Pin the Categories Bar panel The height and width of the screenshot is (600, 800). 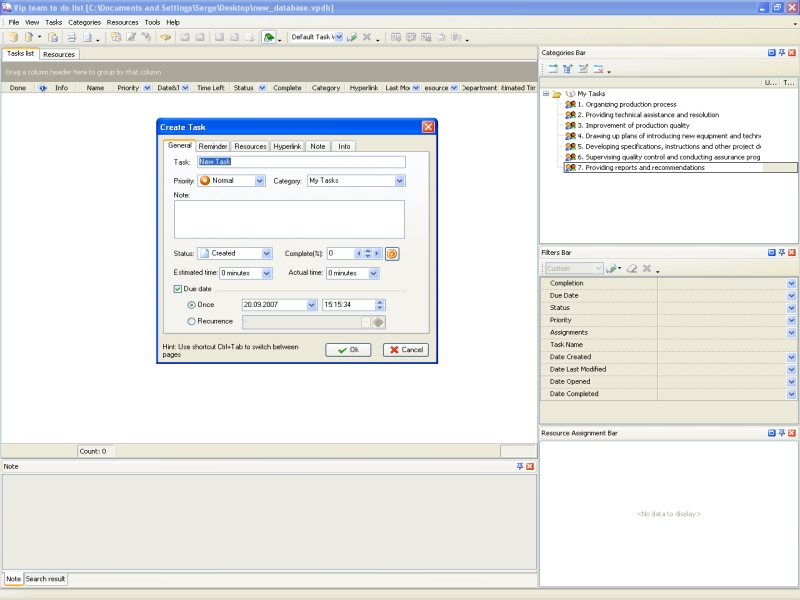782,52
